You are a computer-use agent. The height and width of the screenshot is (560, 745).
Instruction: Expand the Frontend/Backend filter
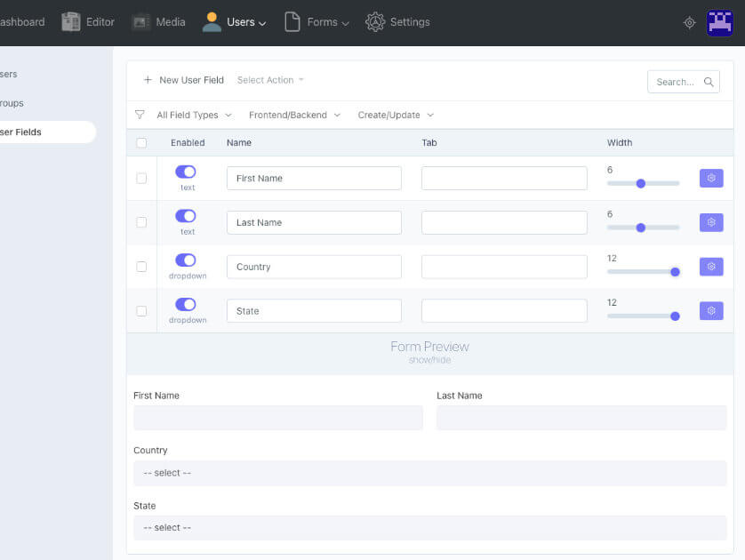[294, 115]
